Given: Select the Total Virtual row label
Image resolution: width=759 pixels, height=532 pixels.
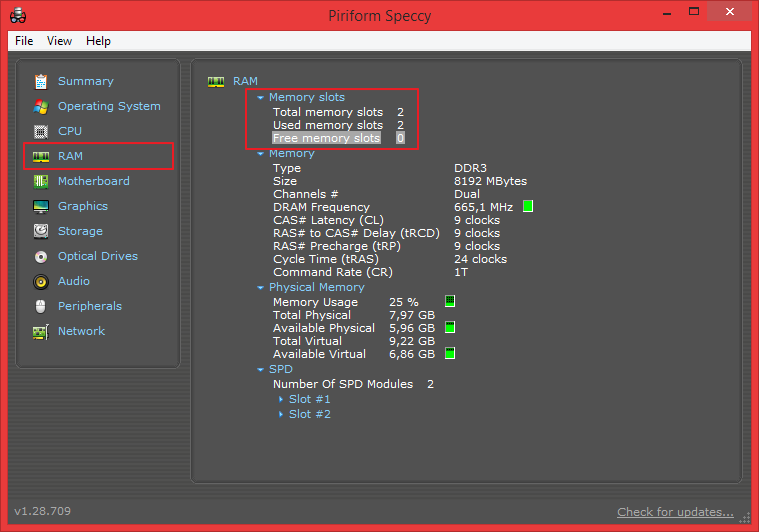Looking at the screenshot, I should tap(307, 342).
